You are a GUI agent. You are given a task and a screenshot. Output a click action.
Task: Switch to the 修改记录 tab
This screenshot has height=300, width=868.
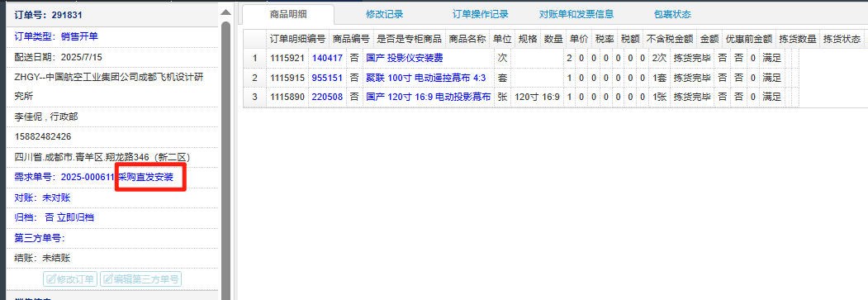(x=384, y=14)
